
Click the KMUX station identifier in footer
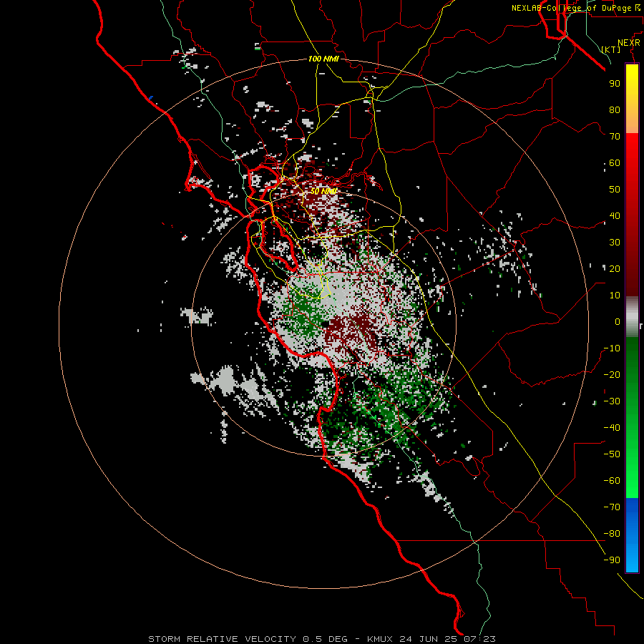[x=380, y=639]
